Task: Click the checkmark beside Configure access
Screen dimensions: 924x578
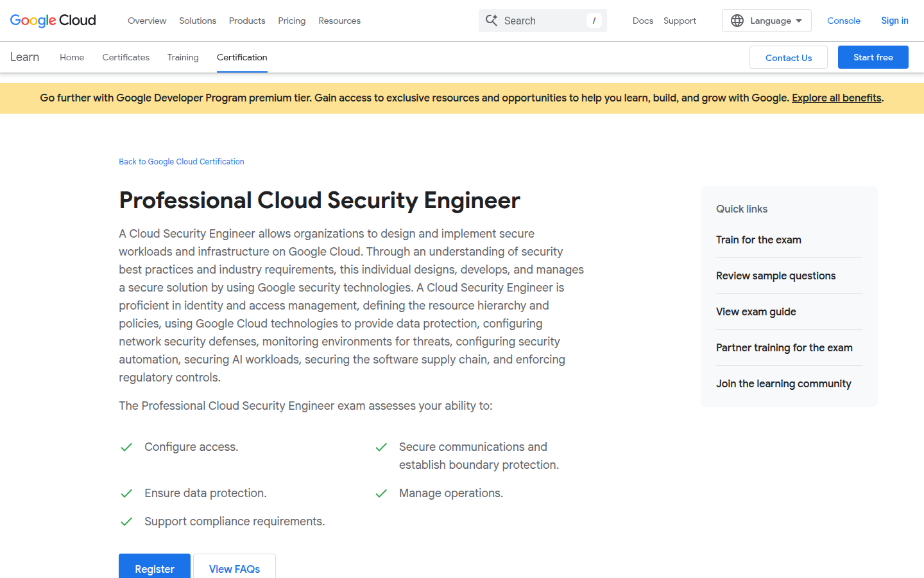Action: (x=126, y=447)
